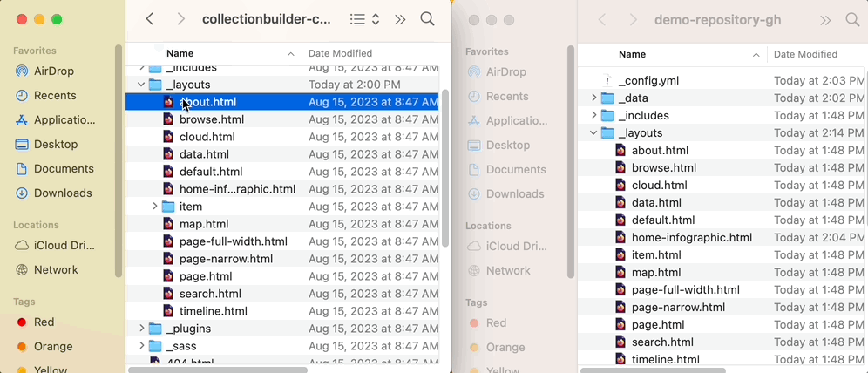Click horizontal scrollbar of right file list

coord(654,370)
